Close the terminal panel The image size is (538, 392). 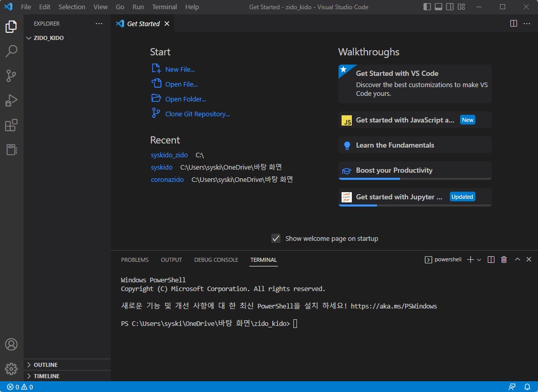pyautogui.click(x=529, y=259)
